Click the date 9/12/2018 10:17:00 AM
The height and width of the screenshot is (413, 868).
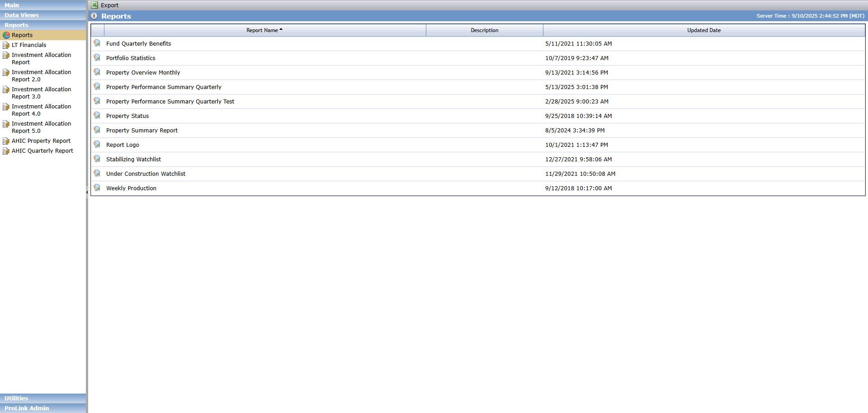pos(578,188)
